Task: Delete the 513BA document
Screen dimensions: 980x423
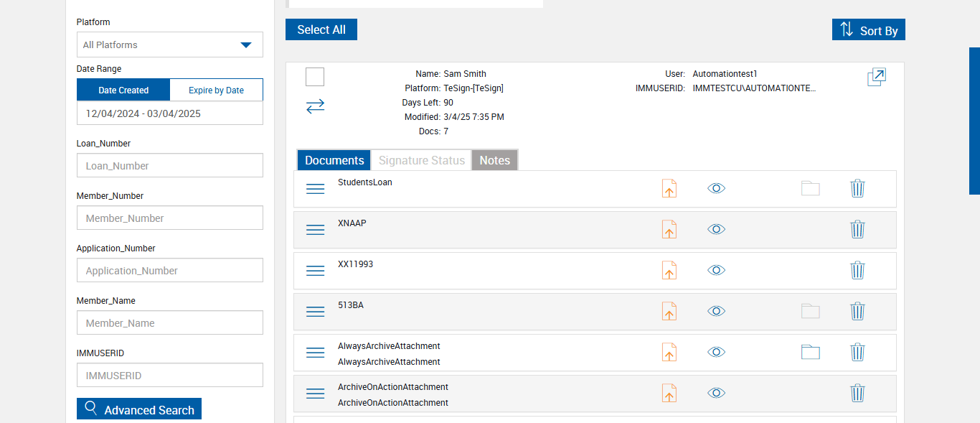Action: 857,311
